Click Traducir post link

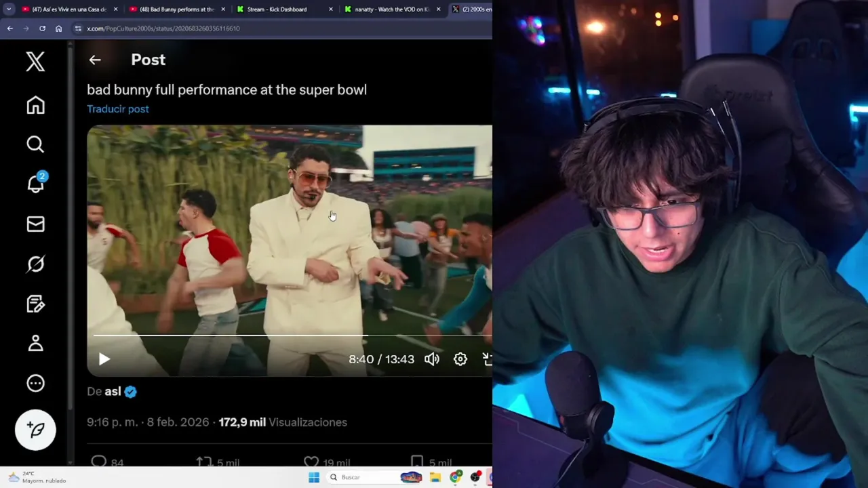point(118,108)
